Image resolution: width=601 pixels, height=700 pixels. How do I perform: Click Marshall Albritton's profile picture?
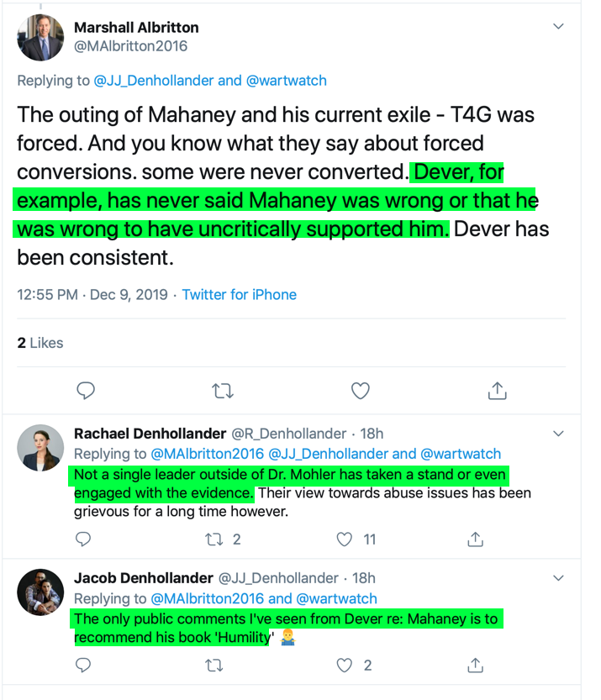tap(41, 38)
